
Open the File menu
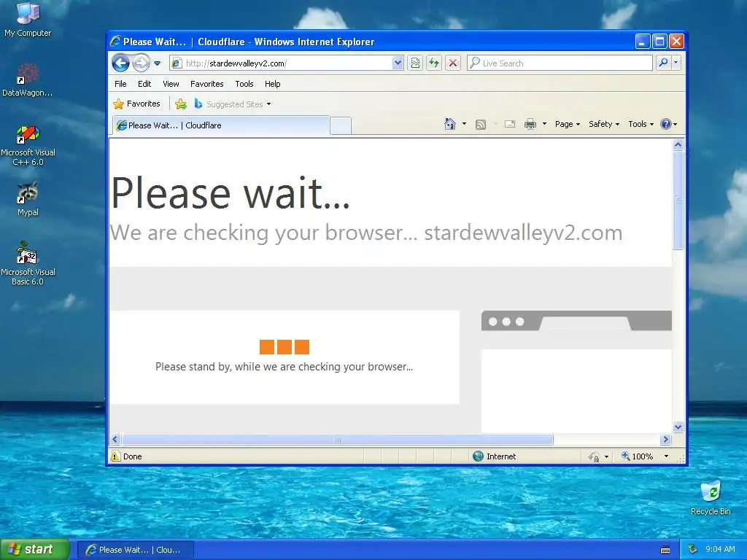pos(120,84)
